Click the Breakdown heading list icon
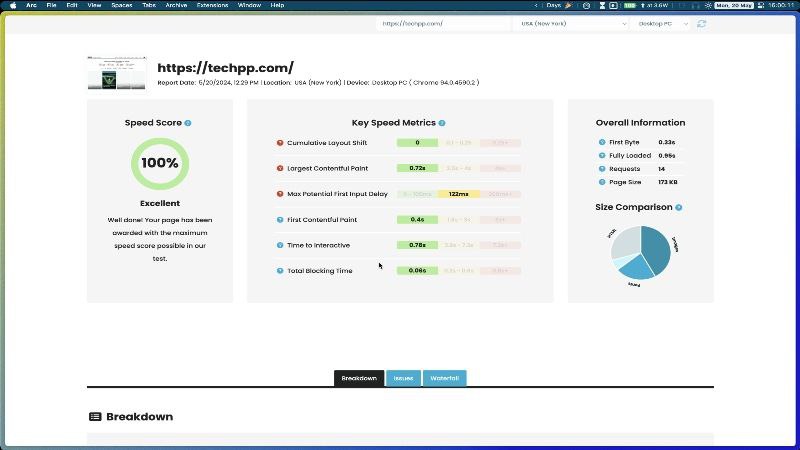 coord(95,417)
